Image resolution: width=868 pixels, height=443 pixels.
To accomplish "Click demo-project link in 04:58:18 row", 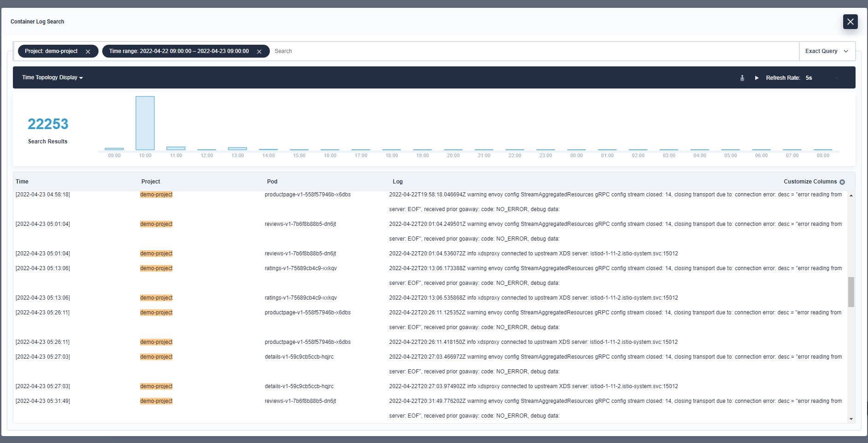I will [156, 195].
